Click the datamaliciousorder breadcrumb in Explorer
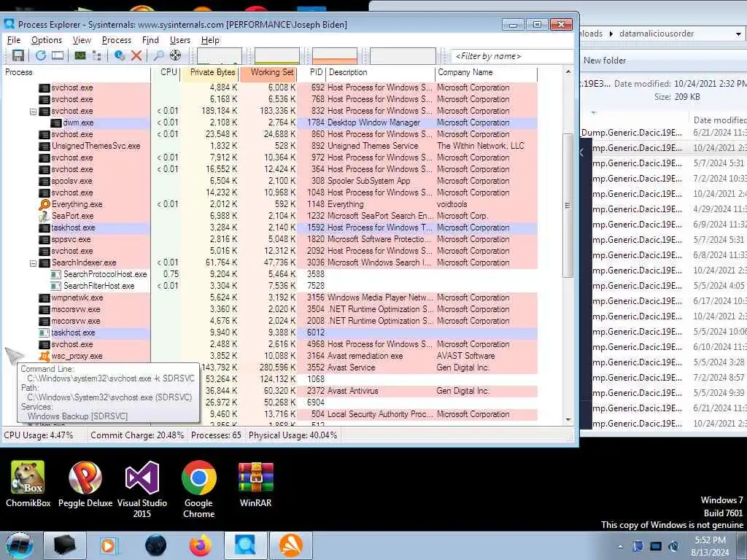The width and height of the screenshot is (747, 560). click(656, 34)
